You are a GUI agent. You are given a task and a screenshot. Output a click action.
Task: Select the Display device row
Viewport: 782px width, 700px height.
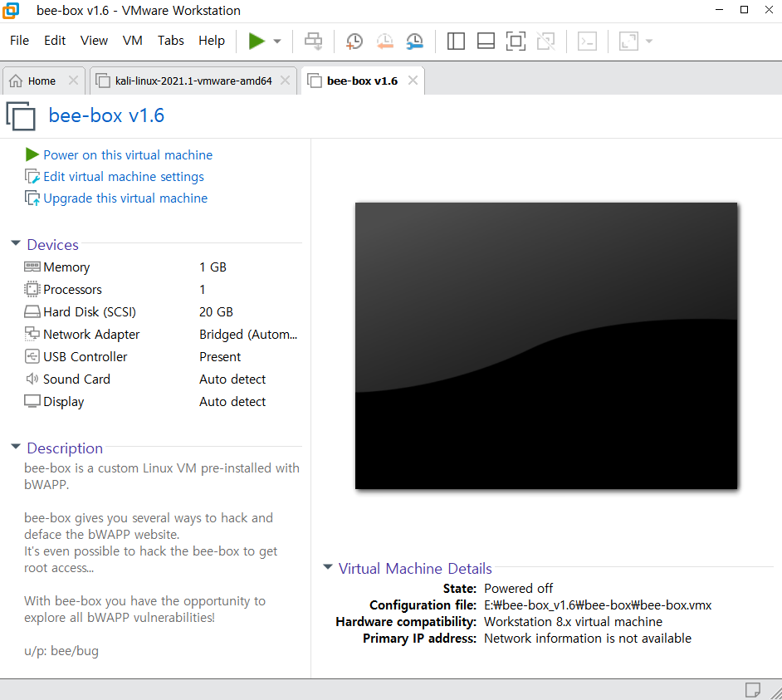[162, 402]
